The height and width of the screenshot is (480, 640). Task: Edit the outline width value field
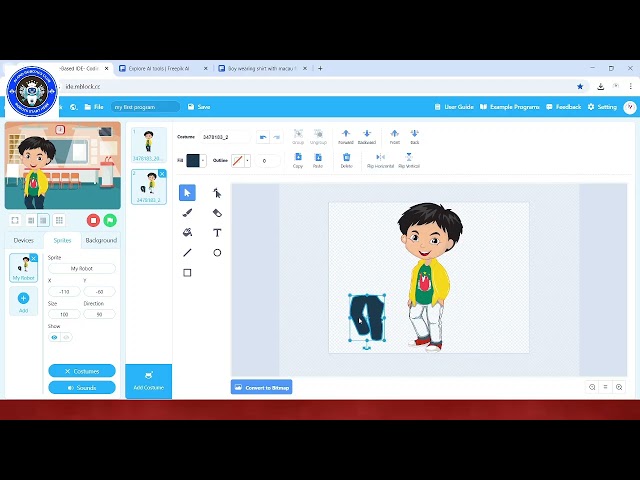tap(267, 161)
